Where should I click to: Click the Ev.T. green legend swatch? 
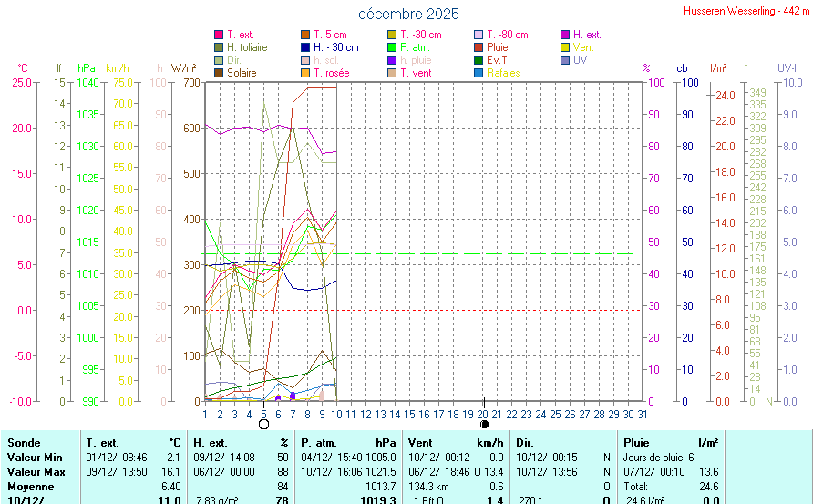[479, 60]
